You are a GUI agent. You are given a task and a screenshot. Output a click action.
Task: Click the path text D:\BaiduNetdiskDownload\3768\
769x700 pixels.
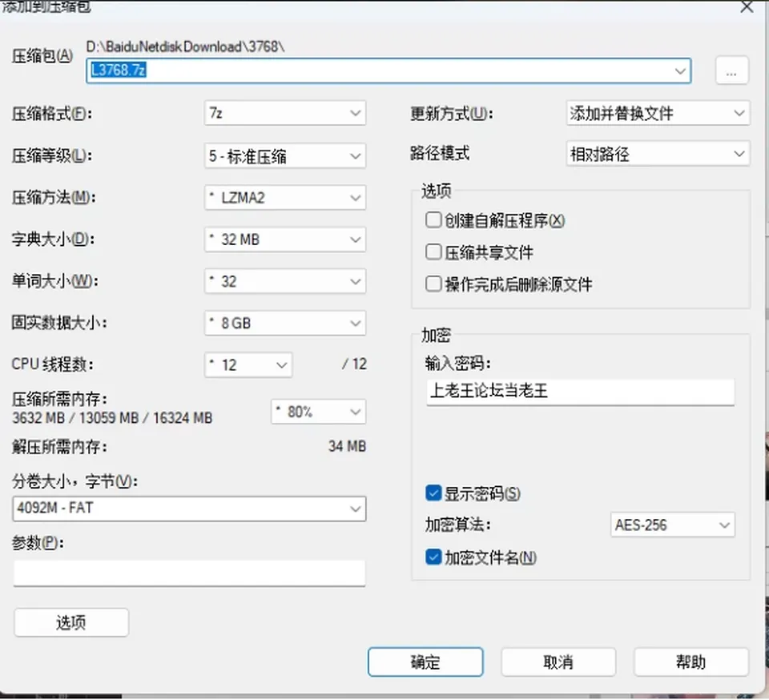coord(185,46)
